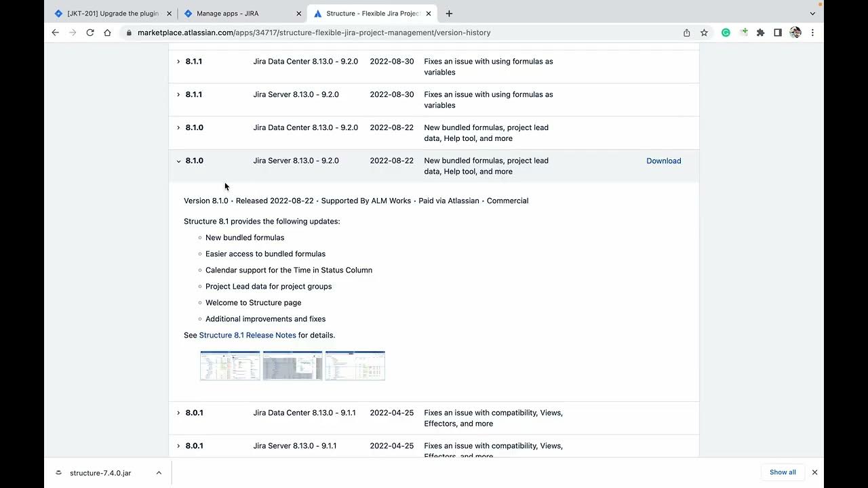The height and width of the screenshot is (488, 868).
Task: Open the structure-7.4.0.jar download options chevron
Action: click(x=159, y=473)
